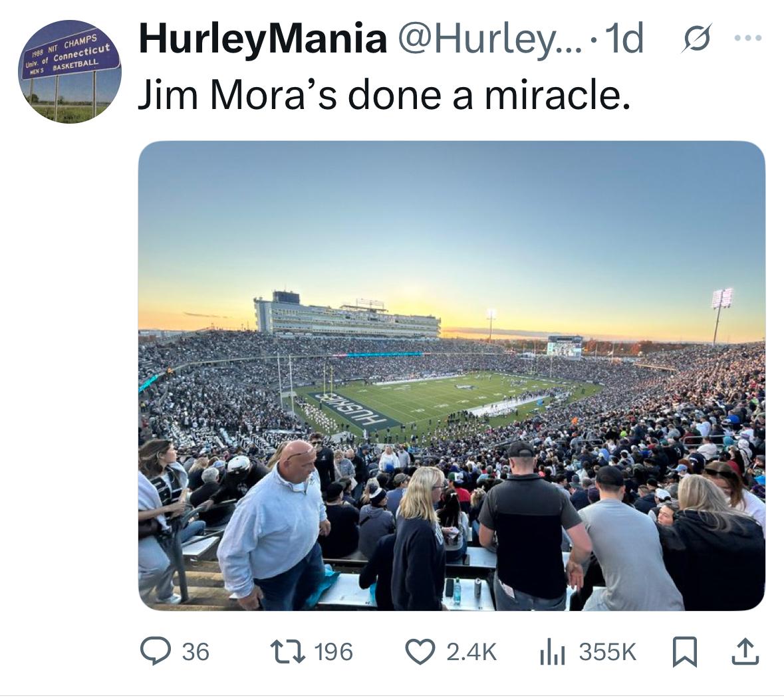The width and height of the screenshot is (784, 698).
Task: Open HurleyMania's profile avatar
Action: 70,72
